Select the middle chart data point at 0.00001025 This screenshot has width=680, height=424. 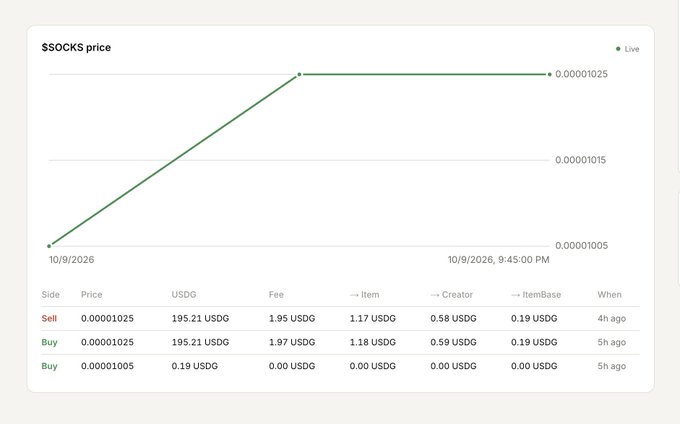(x=299, y=75)
